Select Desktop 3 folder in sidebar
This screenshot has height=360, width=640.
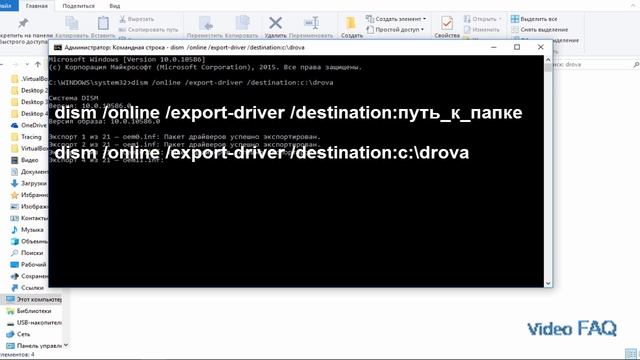29,102
